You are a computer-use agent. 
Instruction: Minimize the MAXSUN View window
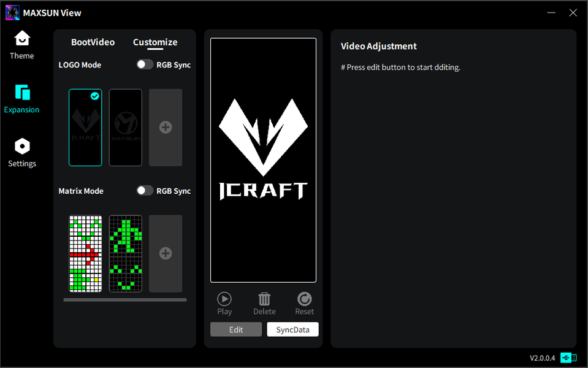[x=551, y=13]
